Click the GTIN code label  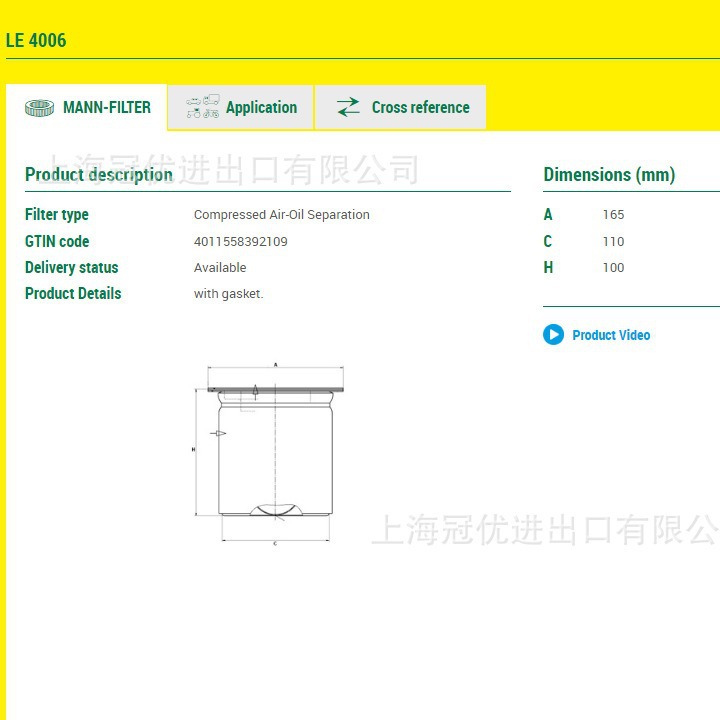pyautogui.click(x=57, y=242)
